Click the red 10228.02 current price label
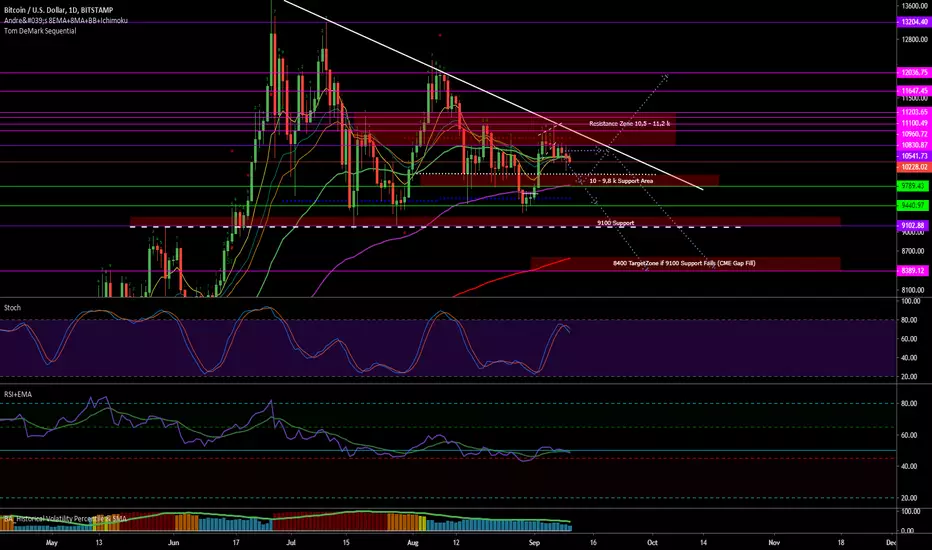The width and height of the screenshot is (932, 550). (914, 168)
